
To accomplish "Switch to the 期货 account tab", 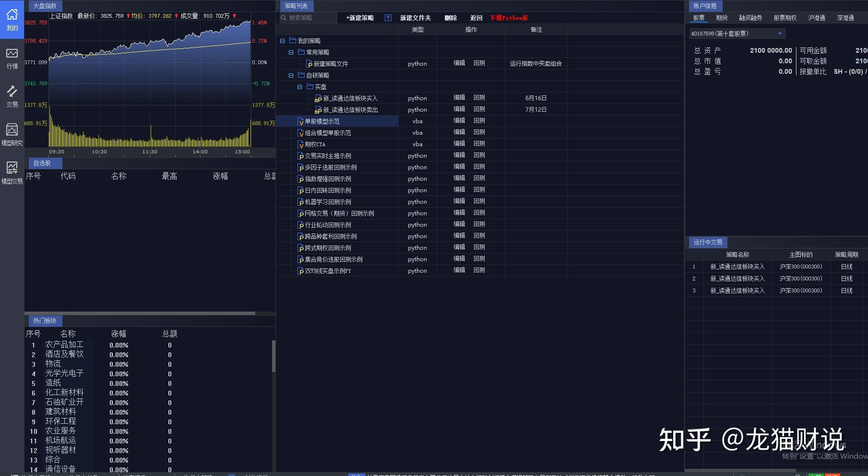I will (722, 17).
